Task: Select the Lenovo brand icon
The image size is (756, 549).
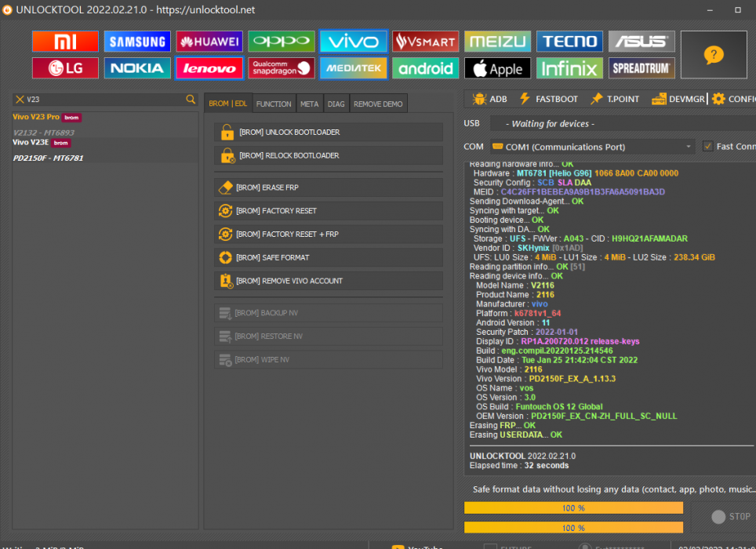Action: (x=209, y=68)
